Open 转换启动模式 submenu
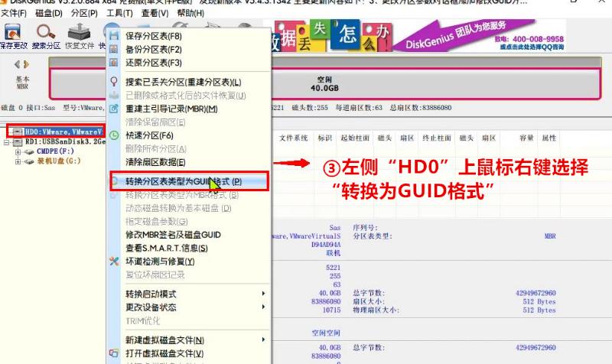612x364 pixels. point(151,294)
